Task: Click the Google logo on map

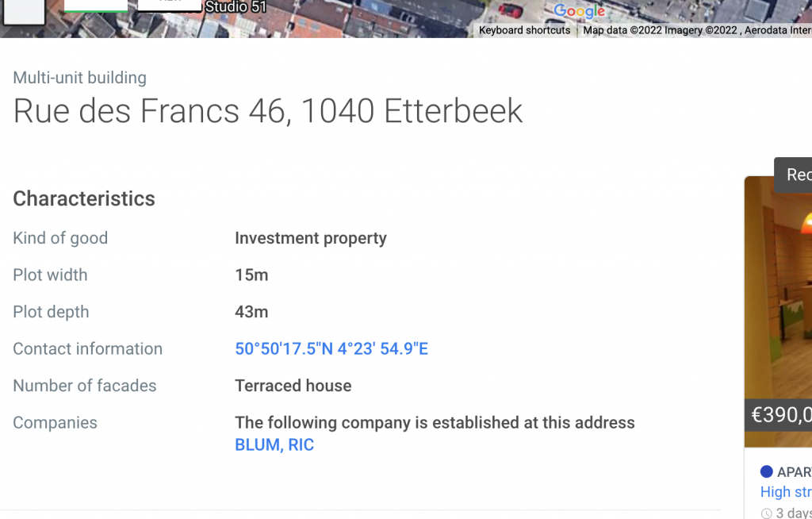Action: point(579,11)
